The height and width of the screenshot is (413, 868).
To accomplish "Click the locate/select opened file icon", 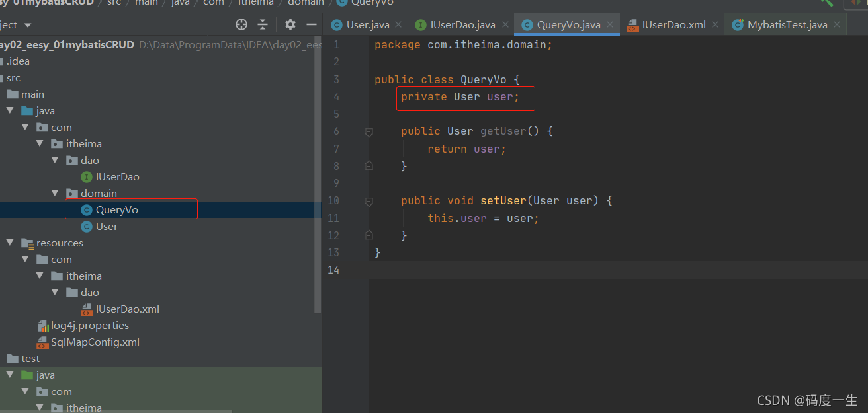I will [x=241, y=24].
